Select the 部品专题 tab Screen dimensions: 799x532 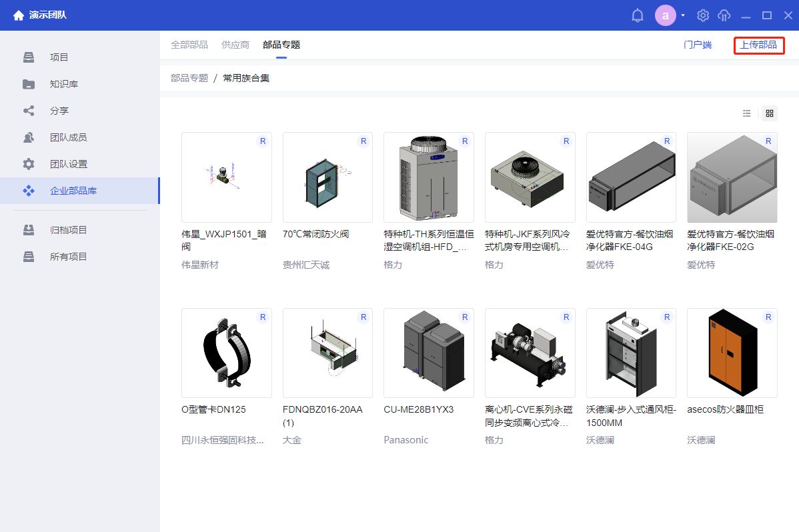coord(281,45)
